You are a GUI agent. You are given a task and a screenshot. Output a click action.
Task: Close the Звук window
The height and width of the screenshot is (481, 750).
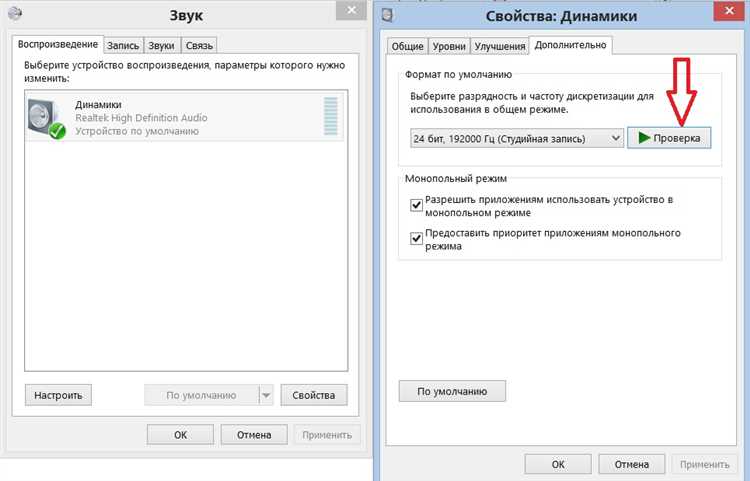[351, 10]
